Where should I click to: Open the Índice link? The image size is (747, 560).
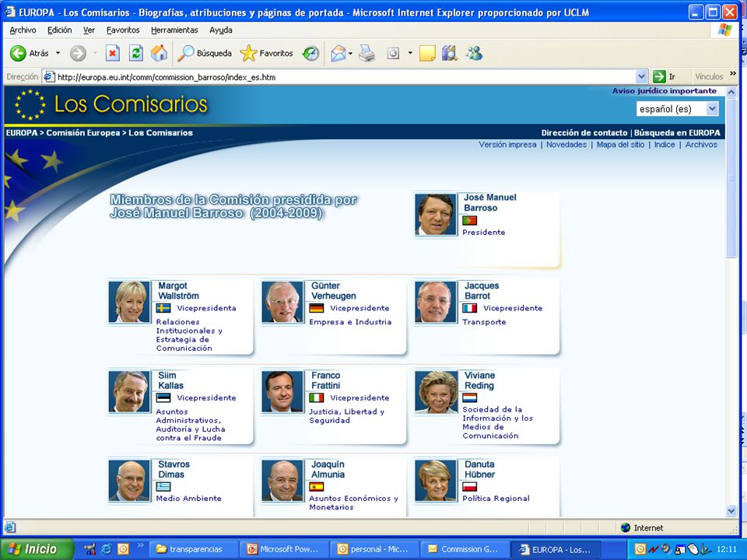pyautogui.click(x=665, y=145)
